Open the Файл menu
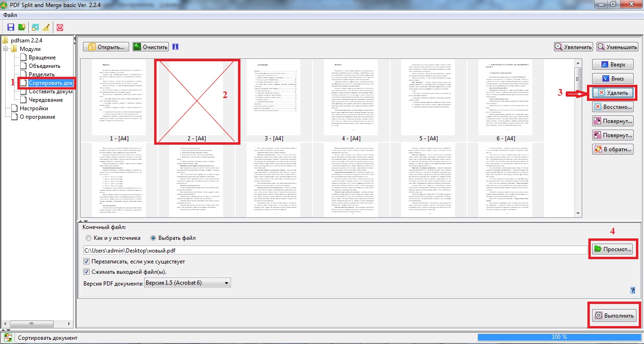This screenshot has width=644, height=344. 10,15
